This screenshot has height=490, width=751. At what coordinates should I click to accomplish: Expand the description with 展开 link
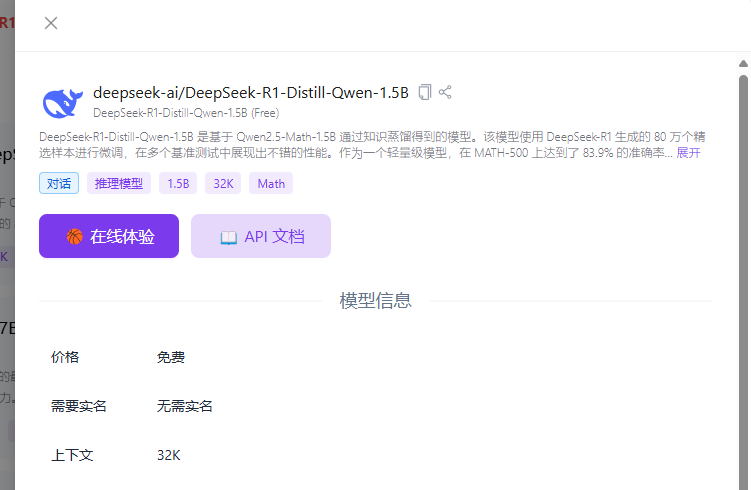(688, 153)
